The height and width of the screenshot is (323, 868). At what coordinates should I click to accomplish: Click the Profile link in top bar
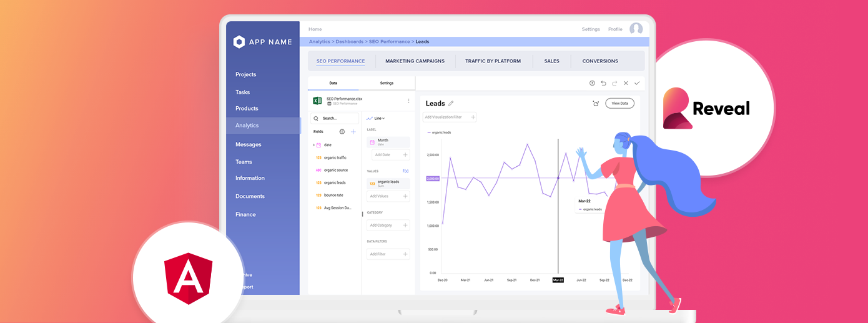coord(615,29)
